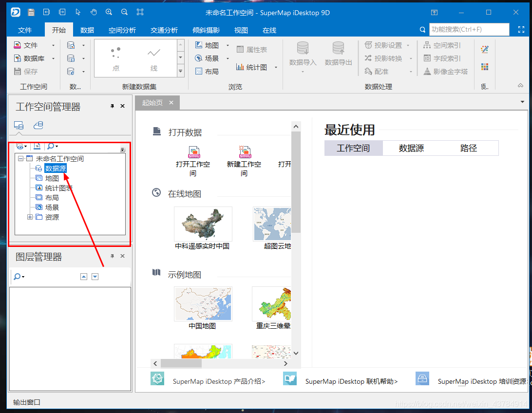Viewport: 532px width, 413px height.
Task: Click the 投影设置 button
Action: pos(383,45)
